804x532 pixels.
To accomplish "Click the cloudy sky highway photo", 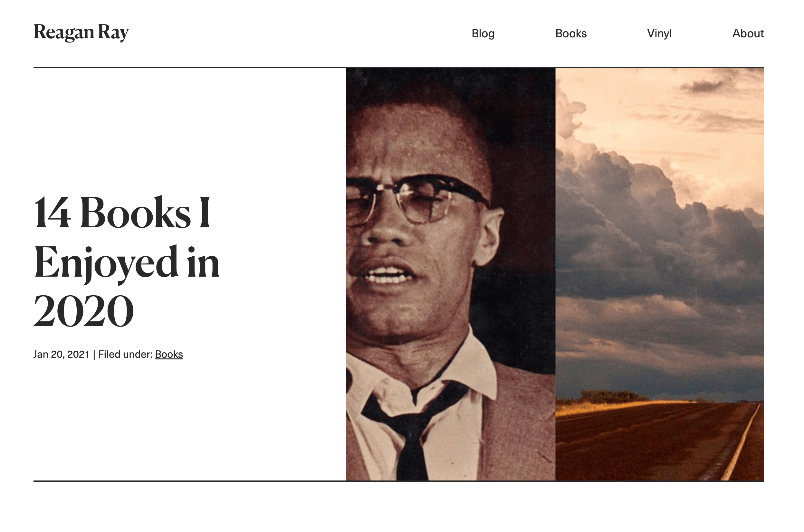I will click(659, 274).
